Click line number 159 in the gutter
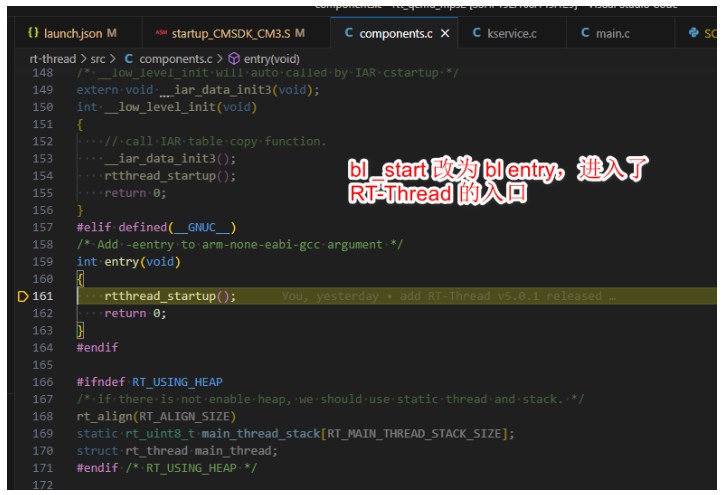The image size is (724, 495). [42, 262]
